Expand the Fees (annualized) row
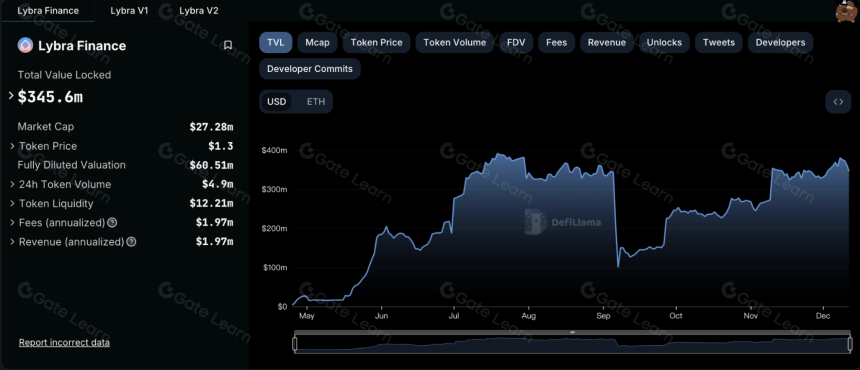 point(13,223)
